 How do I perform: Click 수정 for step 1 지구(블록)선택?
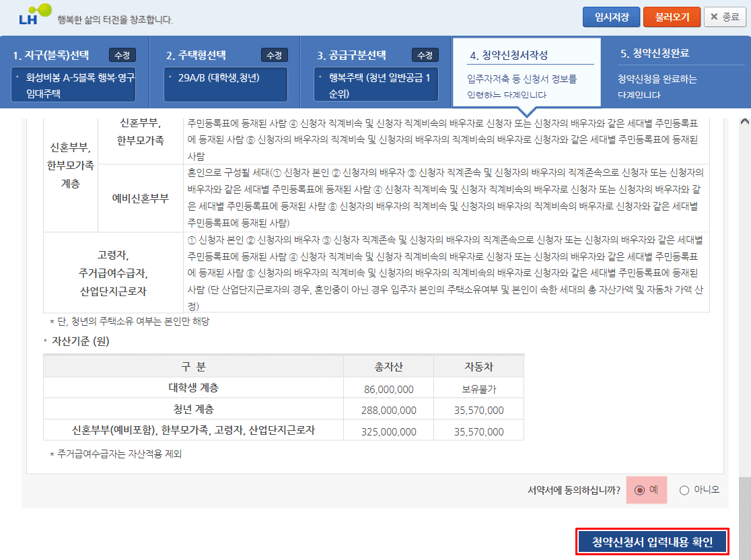coord(122,55)
